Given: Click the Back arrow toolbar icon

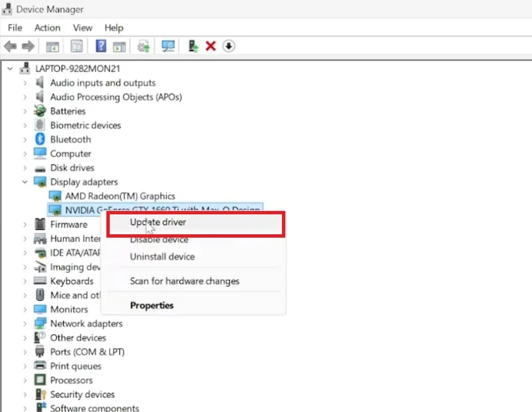Looking at the screenshot, I should coord(11,46).
